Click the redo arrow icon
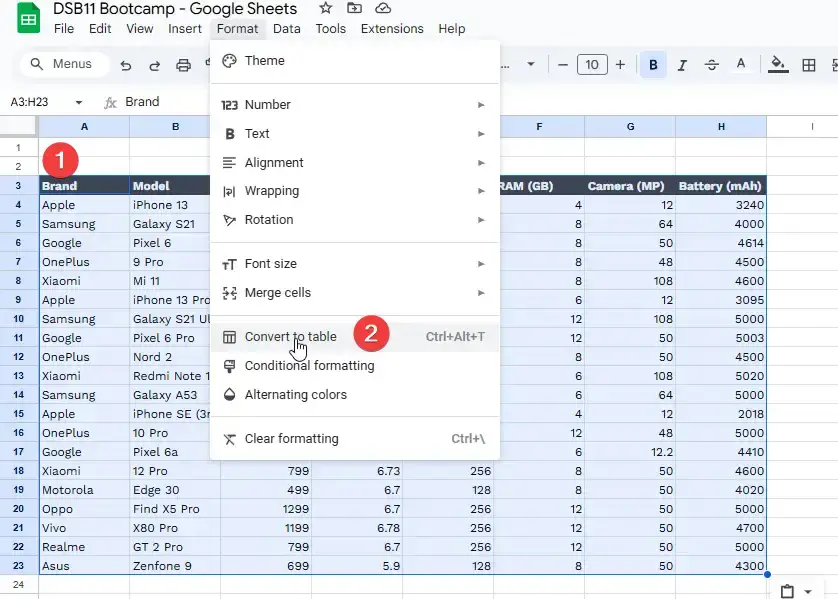Image resolution: width=838 pixels, height=599 pixels. click(154, 65)
